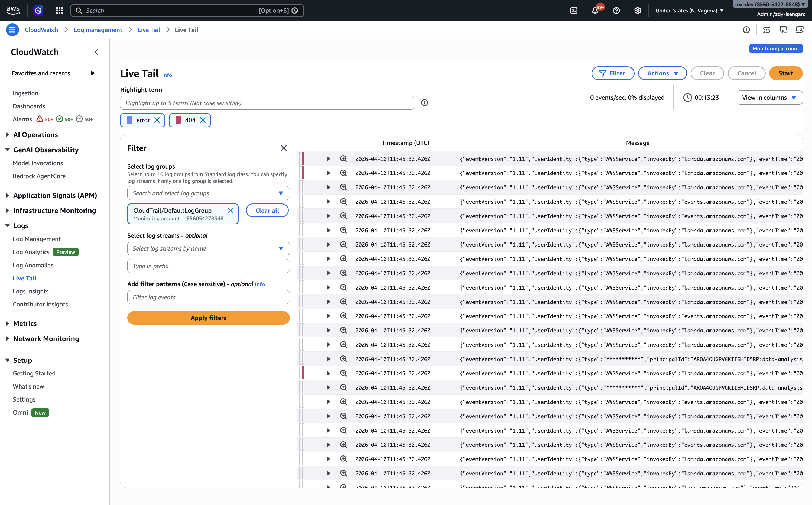Image resolution: width=812 pixels, height=505 pixels.
Task: Expand the Network Monitoring section
Action: [7, 339]
